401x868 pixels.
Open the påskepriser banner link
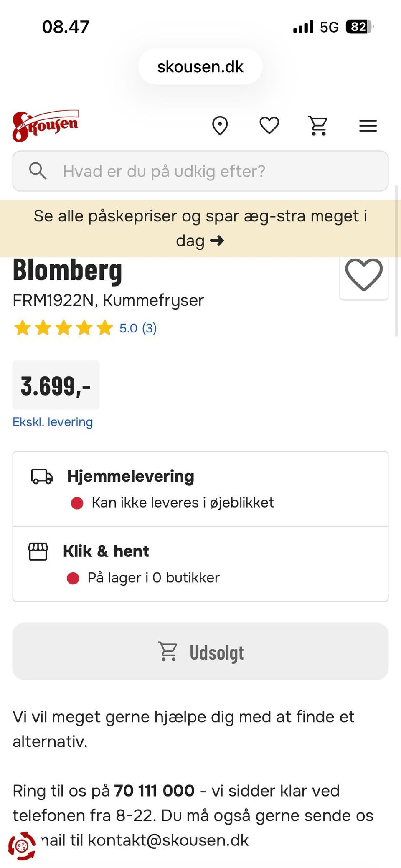tap(200, 228)
